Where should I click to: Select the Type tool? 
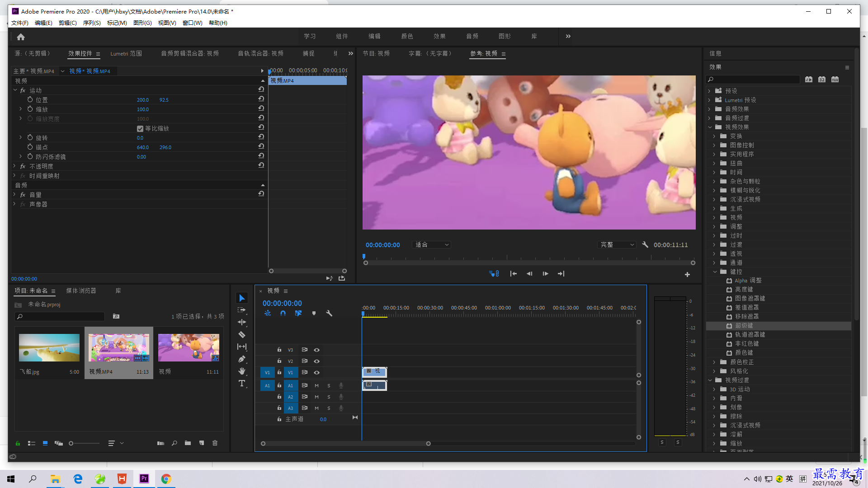tap(242, 383)
